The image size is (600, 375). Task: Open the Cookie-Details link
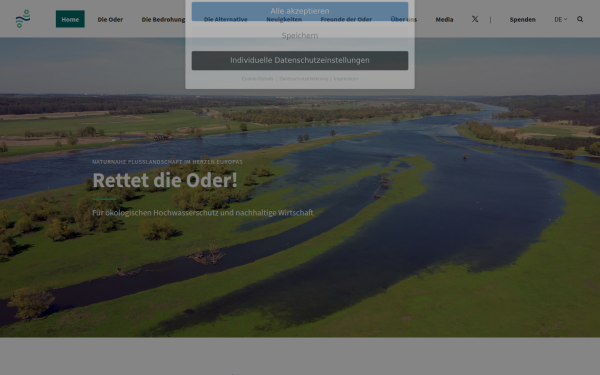258,79
